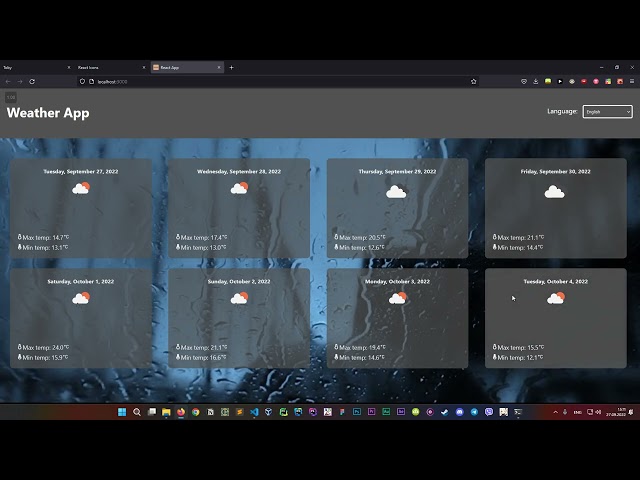Go forward in browser history

pyautogui.click(x=20, y=82)
